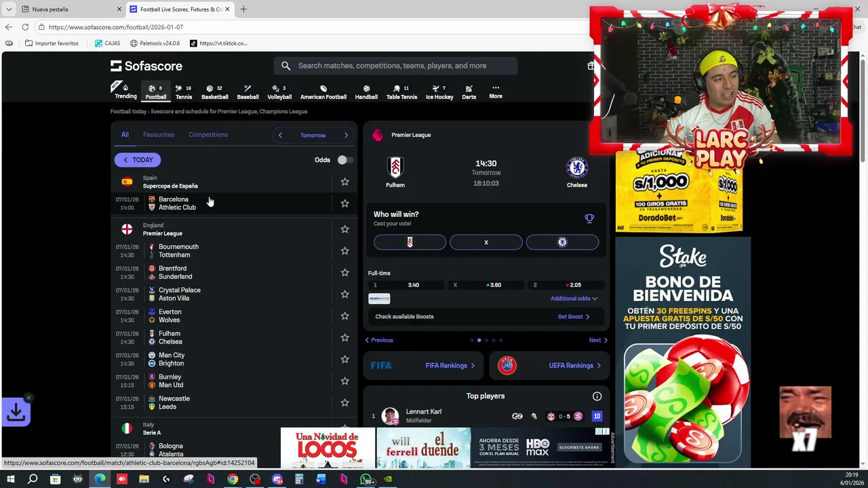Vote for a draw (X)
The image size is (868, 488).
click(486, 242)
